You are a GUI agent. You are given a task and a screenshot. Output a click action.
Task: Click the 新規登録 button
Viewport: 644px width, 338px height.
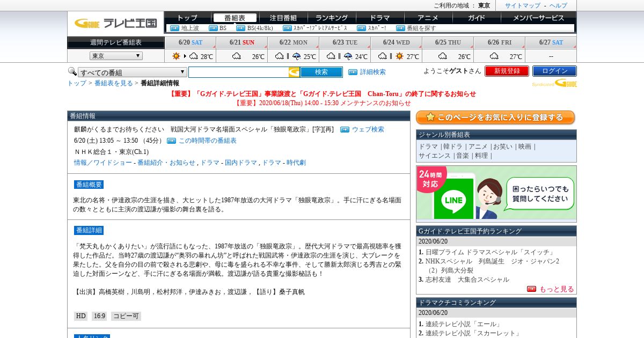click(x=507, y=71)
